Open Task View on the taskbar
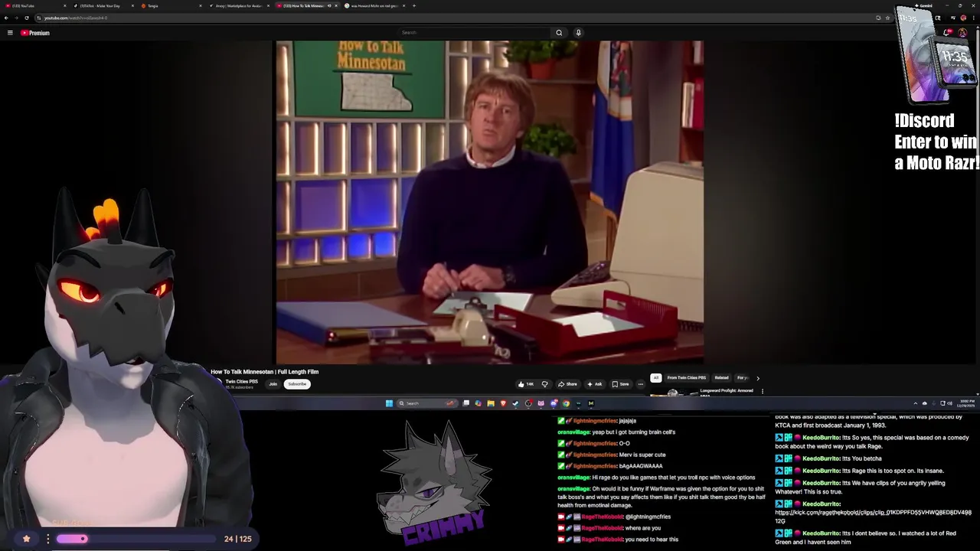This screenshot has height=551, width=980. click(x=465, y=403)
